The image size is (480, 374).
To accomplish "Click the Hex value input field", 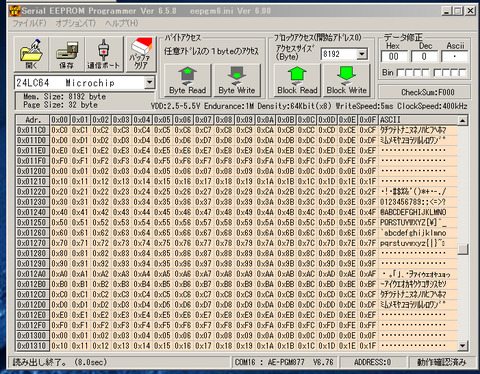I will (394, 57).
